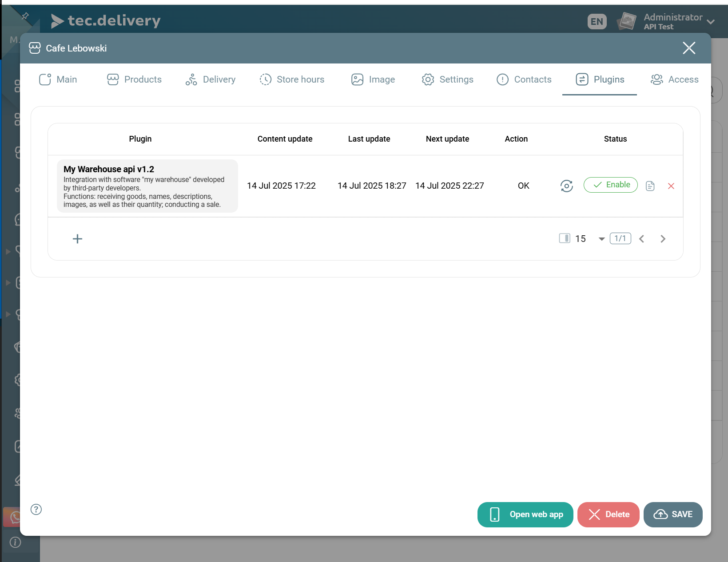Image resolution: width=728 pixels, height=562 pixels.
Task: Go to the next page of plugins
Action: pos(663,239)
